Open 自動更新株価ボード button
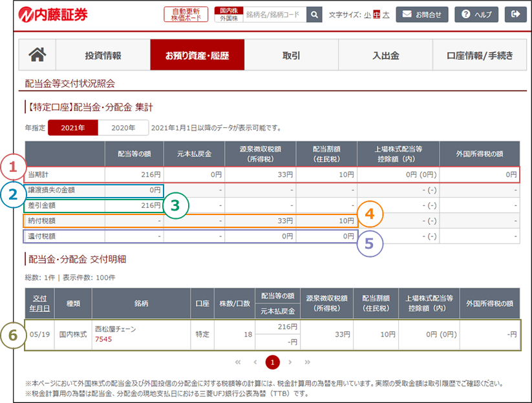532x403 pixels. click(x=186, y=14)
